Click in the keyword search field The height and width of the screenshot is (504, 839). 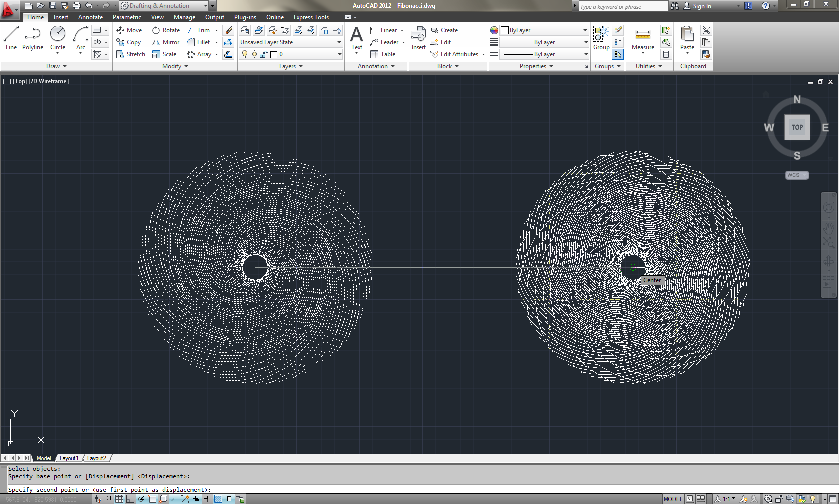coord(623,6)
